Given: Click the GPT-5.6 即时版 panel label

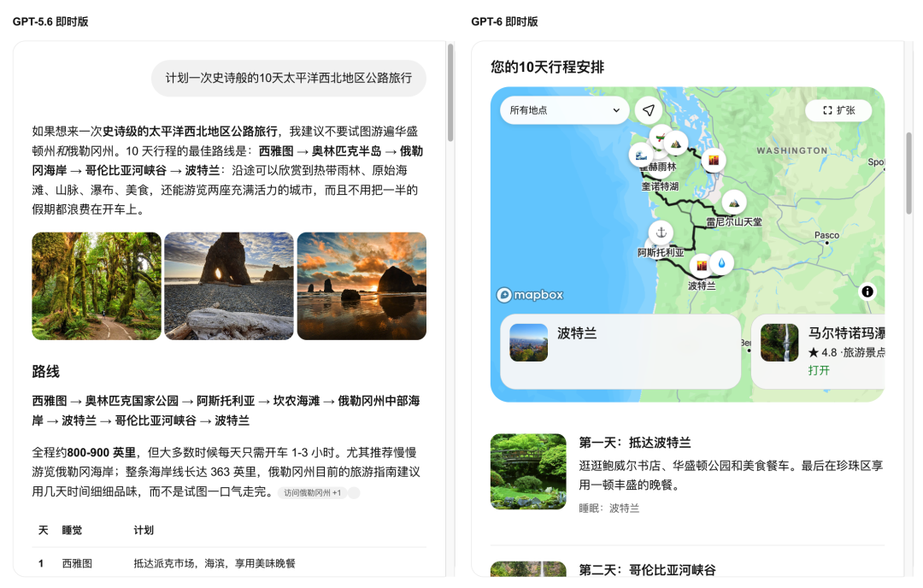Looking at the screenshot, I should point(50,21).
